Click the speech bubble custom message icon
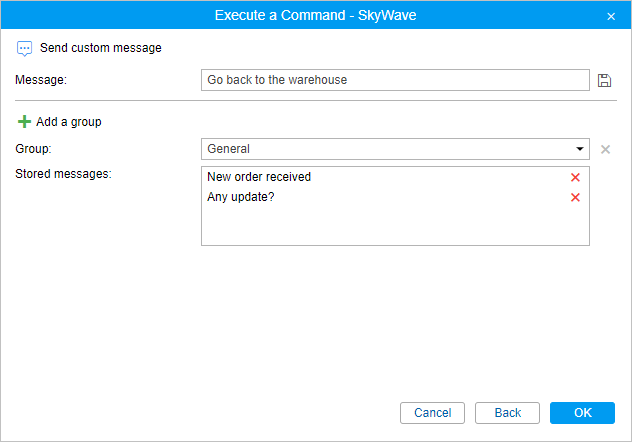This screenshot has height=442, width=632. click(x=25, y=48)
